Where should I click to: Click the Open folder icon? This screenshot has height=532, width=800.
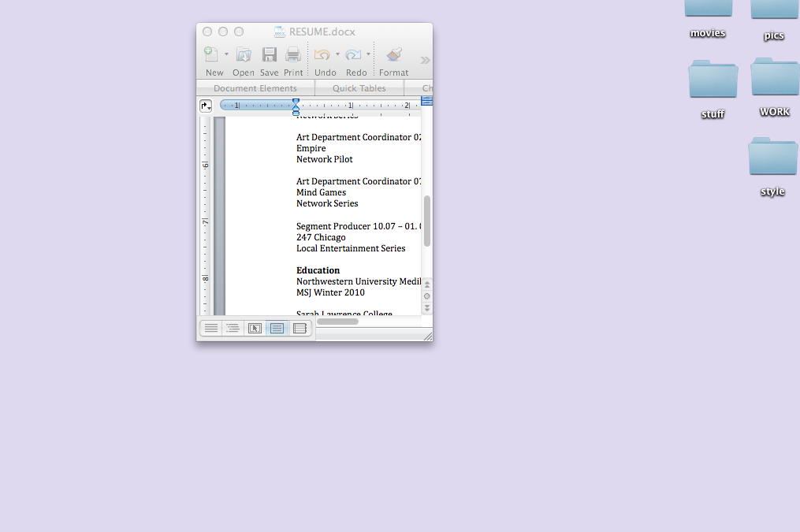[x=244, y=54]
